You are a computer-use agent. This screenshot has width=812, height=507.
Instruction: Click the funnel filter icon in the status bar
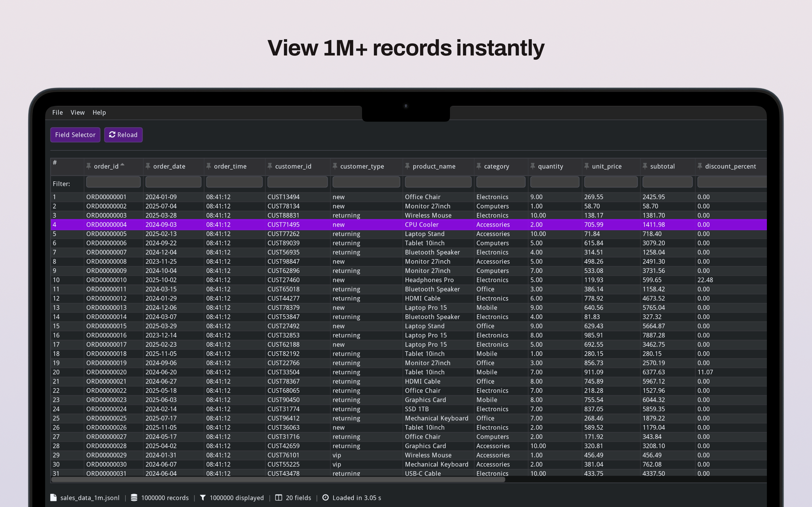click(x=203, y=498)
